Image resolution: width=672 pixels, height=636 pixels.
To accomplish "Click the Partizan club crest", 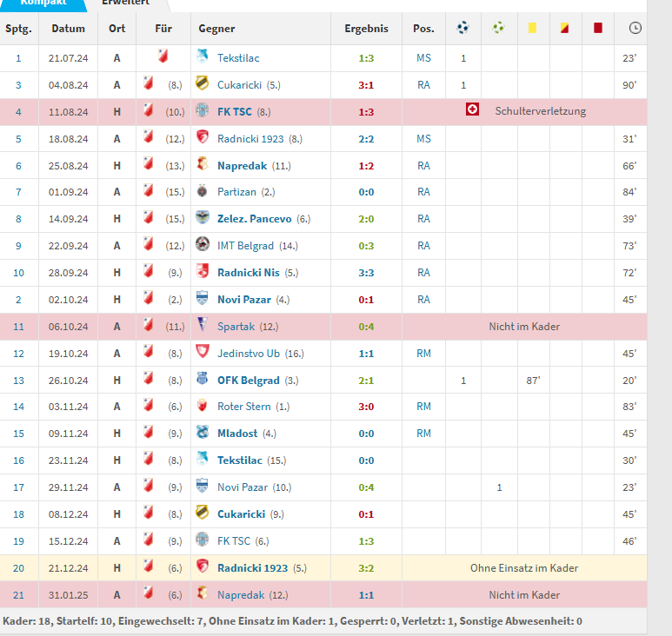I will pos(202,191).
